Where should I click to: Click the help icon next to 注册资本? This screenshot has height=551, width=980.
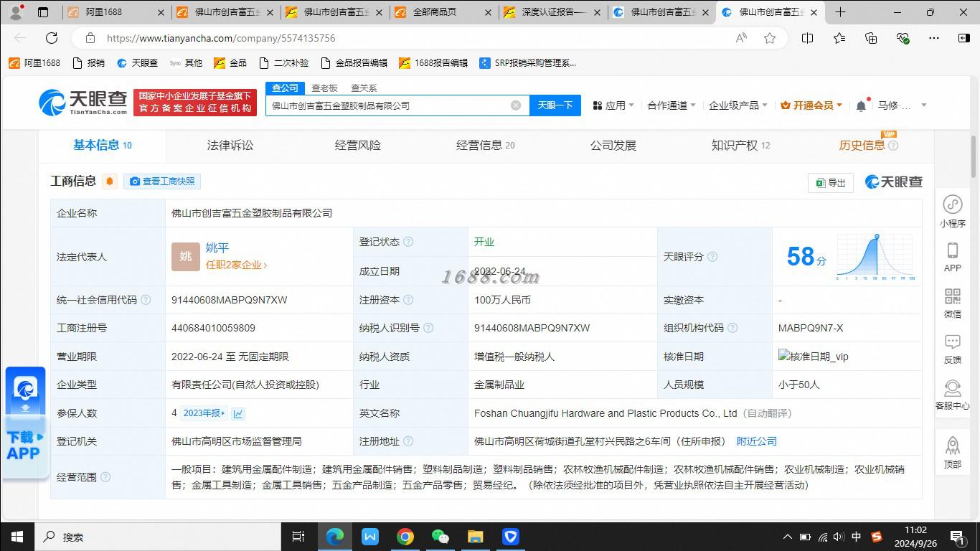pos(408,300)
